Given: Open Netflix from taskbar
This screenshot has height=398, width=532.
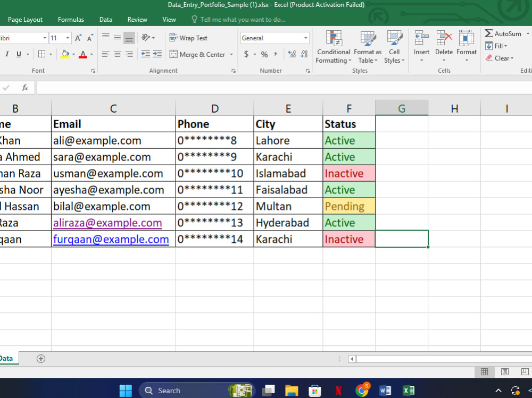Looking at the screenshot, I should click(x=338, y=391).
